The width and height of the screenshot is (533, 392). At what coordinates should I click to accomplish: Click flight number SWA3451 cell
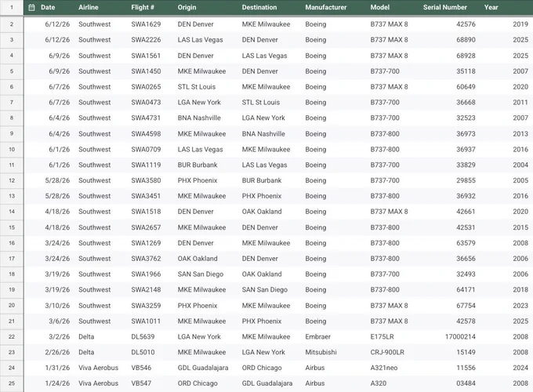pyautogui.click(x=146, y=196)
